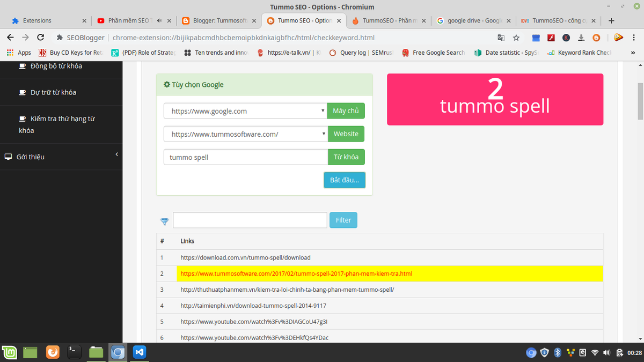Screen dimensions: 644x362
Task: Select the highlighted tummosoftware.com result link
Action: pos(296,274)
